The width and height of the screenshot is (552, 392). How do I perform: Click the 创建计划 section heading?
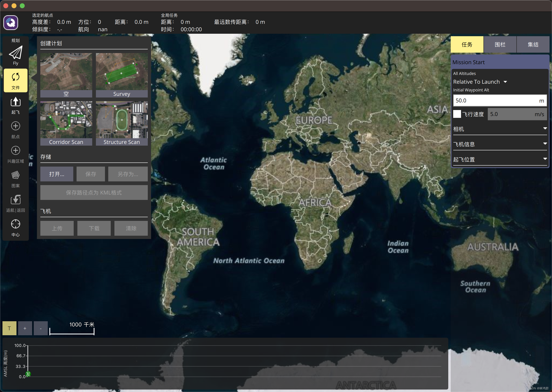51,43
